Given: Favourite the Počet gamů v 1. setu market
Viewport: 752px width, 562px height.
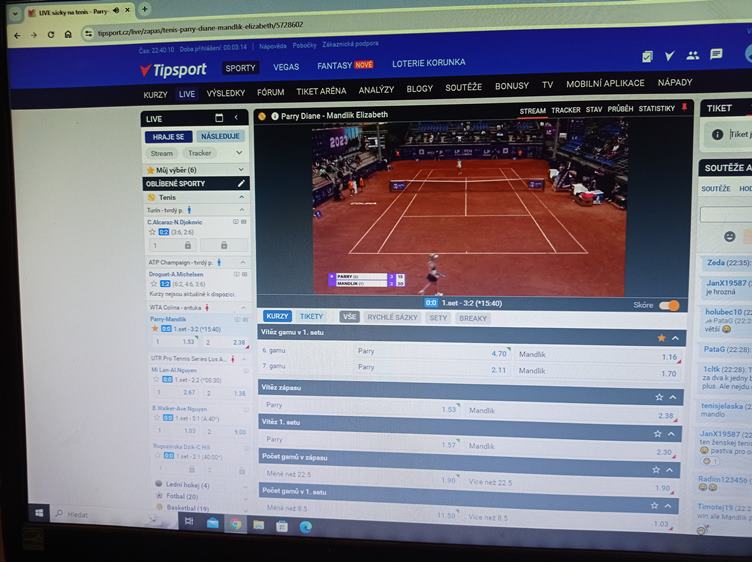Looking at the screenshot, I should 654,506.
